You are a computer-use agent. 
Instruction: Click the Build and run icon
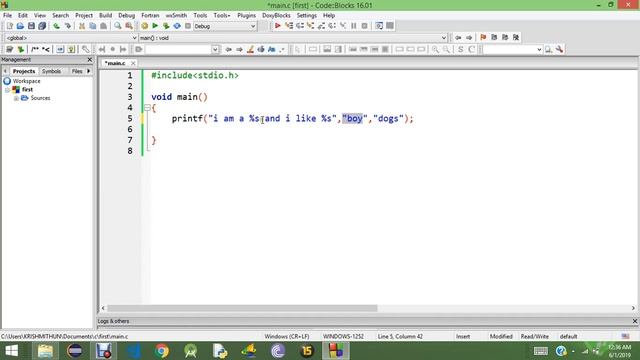point(166,26)
